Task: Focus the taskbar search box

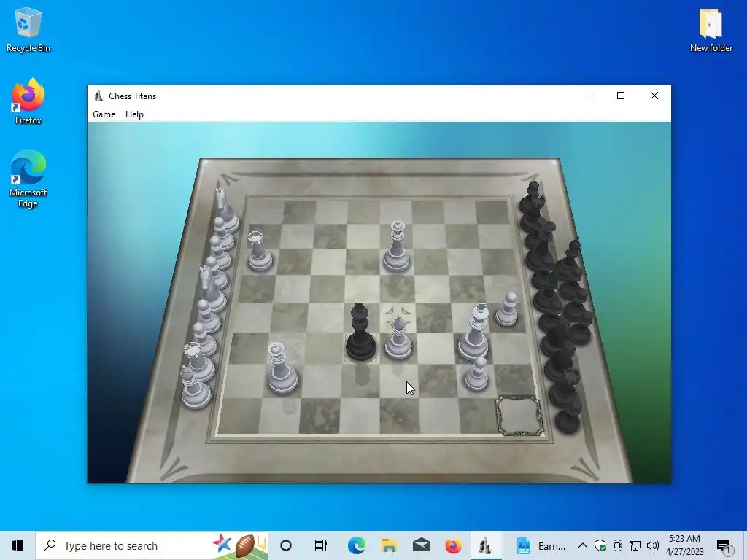Action: click(x=152, y=545)
